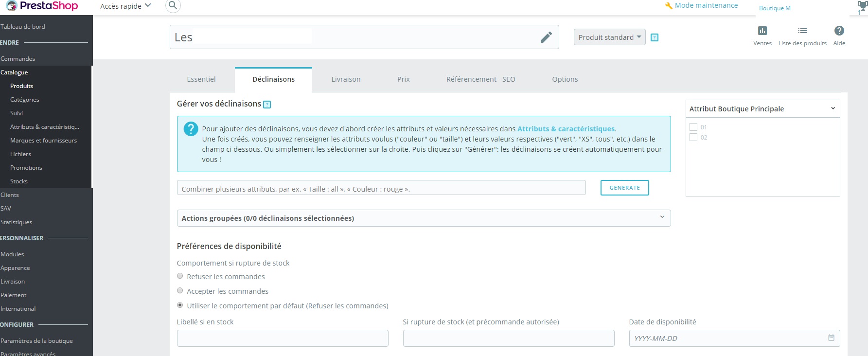This screenshot has height=356, width=868.
Task: Open the Aide help icon
Action: tap(839, 31)
